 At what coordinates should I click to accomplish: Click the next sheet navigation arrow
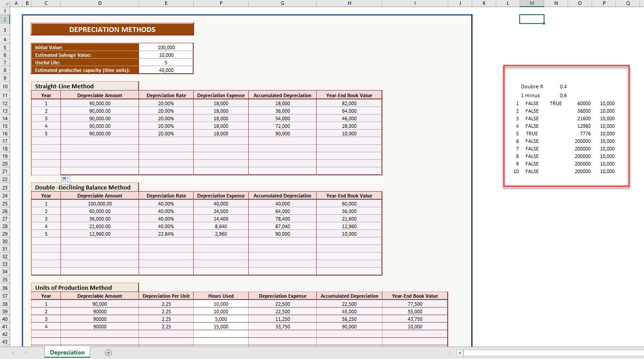[x=25, y=352]
